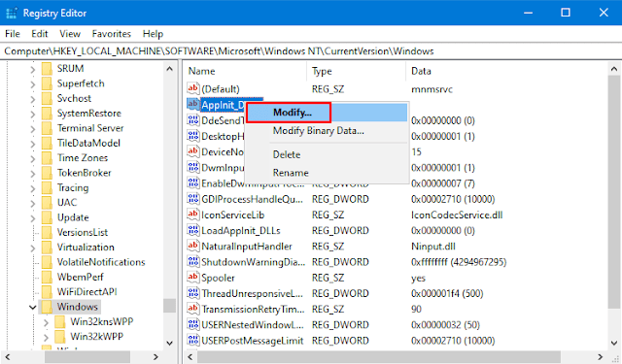The height and width of the screenshot is (364, 622).
Task: Click the DdeSendTimeout DWORD icon
Action: coord(193,120)
